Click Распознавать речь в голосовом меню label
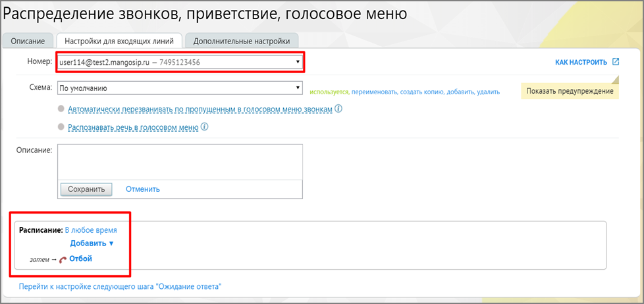This screenshot has height=304, width=644. [x=133, y=127]
